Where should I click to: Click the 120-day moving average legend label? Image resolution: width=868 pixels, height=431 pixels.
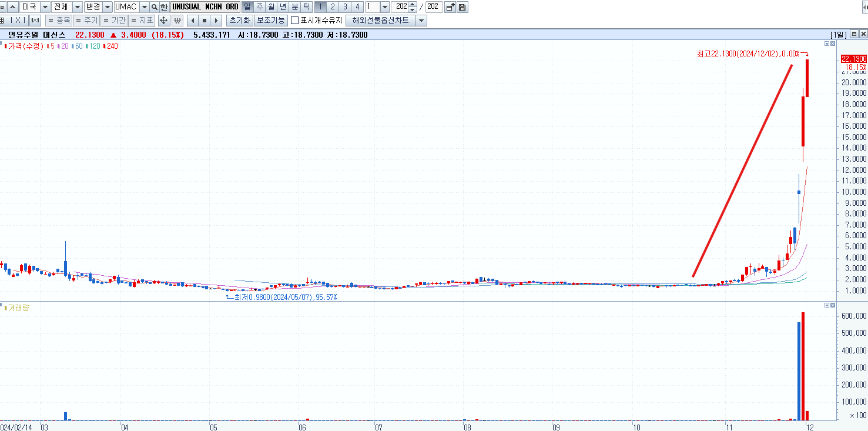(x=95, y=46)
